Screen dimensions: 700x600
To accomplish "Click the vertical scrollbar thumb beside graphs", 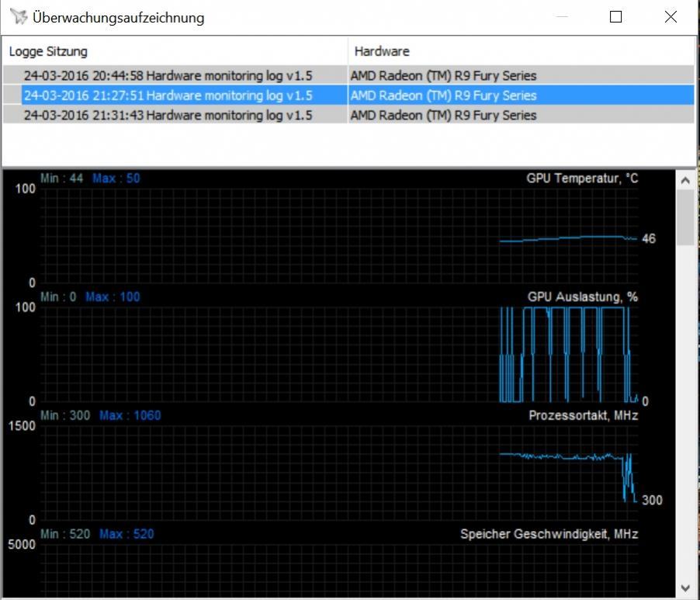I will click(685, 217).
